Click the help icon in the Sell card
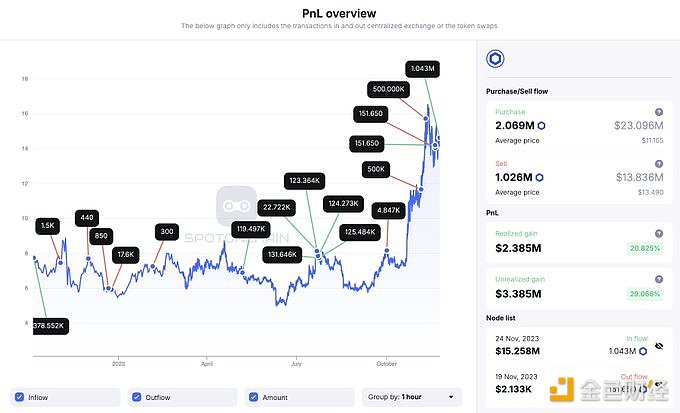Image resolution: width=680 pixels, height=413 pixels. click(658, 162)
